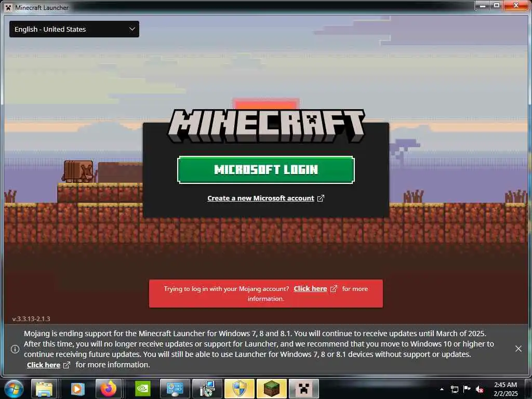The width and height of the screenshot is (532, 399).
Task: Click the external link icon next to Create account
Action: point(321,198)
